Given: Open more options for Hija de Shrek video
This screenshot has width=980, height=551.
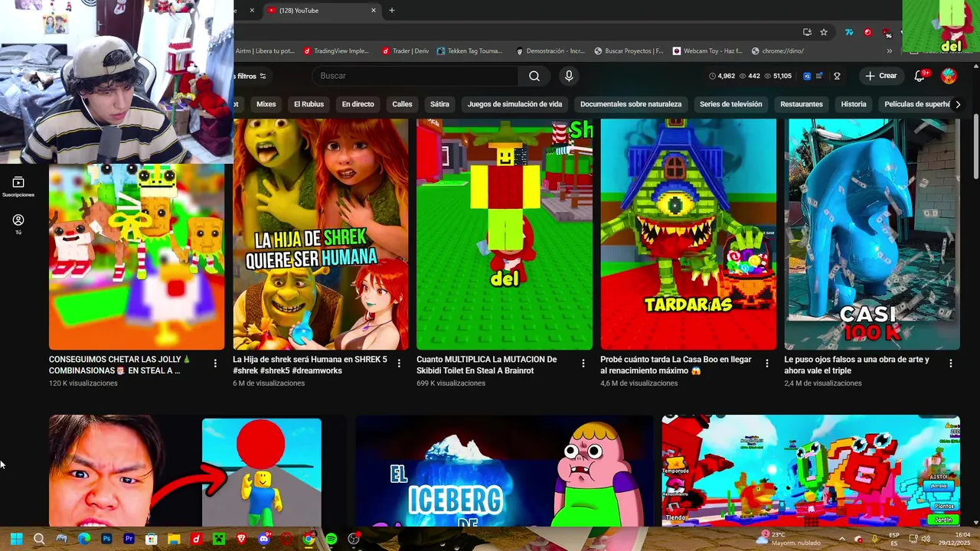Looking at the screenshot, I should click(399, 364).
